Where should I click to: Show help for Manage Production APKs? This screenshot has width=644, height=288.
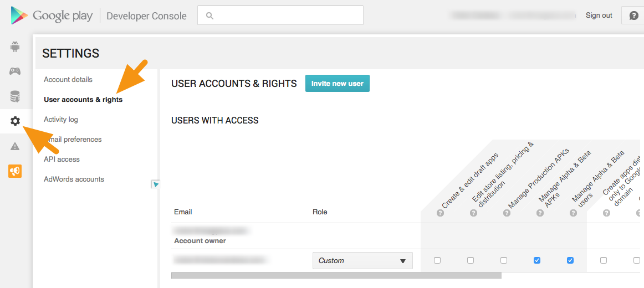(x=507, y=213)
